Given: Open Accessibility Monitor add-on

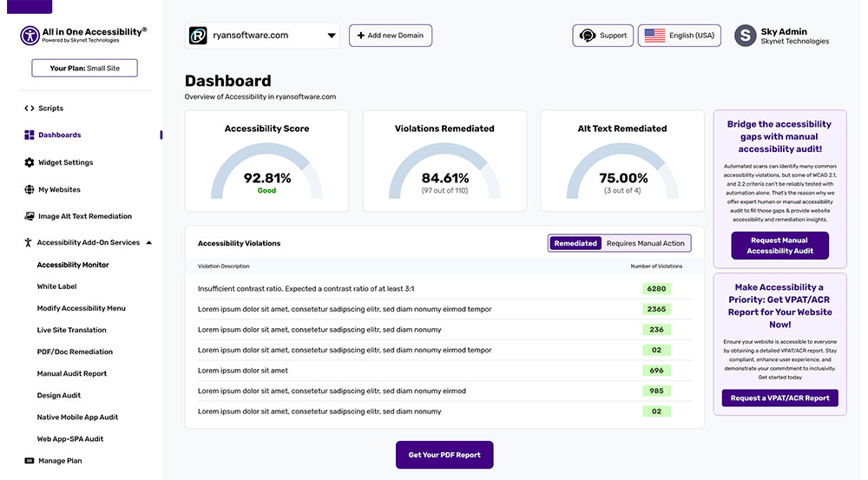Looking at the screenshot, I should (x=73, y=265).
